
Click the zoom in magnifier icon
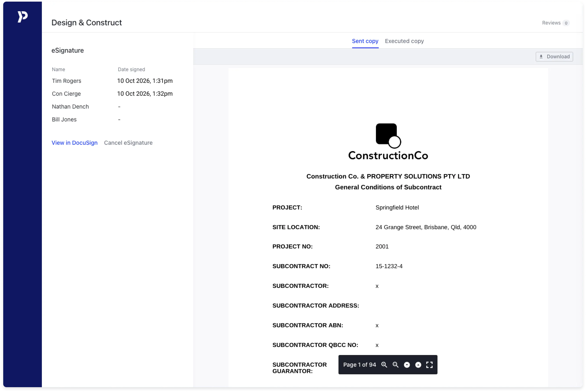point(384,365)
